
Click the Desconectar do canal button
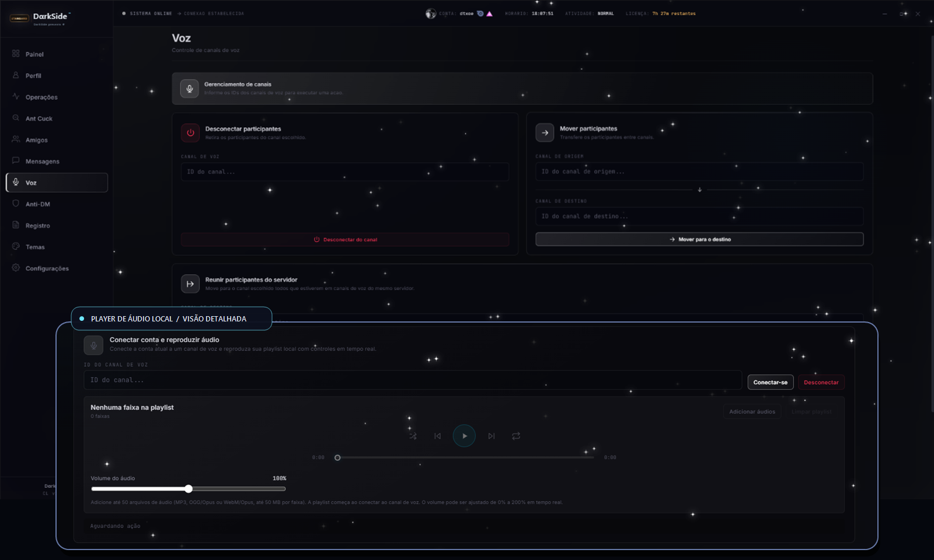pos(345,239)
